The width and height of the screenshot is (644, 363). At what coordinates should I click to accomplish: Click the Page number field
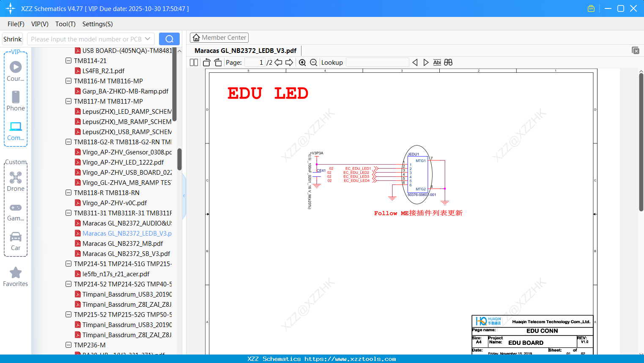[x=255, y=63]
